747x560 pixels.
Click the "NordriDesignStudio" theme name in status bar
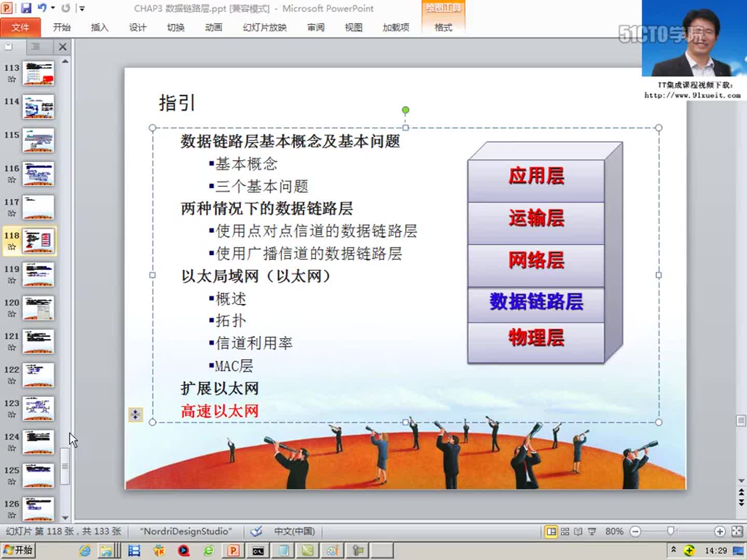(186, 531)
